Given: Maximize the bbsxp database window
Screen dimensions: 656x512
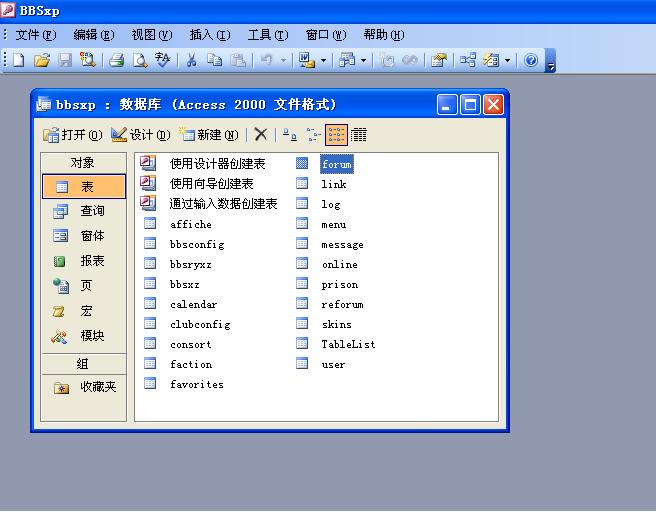Looking at the screenshot, I should [470, 105].
